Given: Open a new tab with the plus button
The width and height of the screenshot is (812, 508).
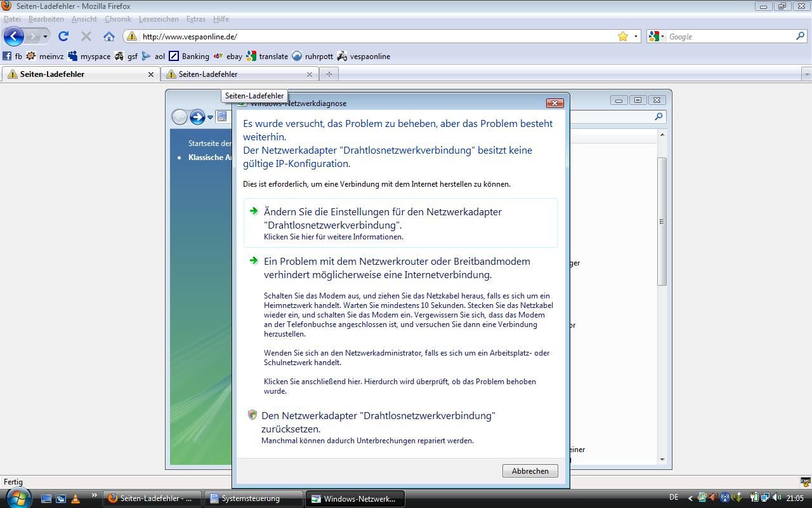Looking at the screenshot, I should 329,74.
